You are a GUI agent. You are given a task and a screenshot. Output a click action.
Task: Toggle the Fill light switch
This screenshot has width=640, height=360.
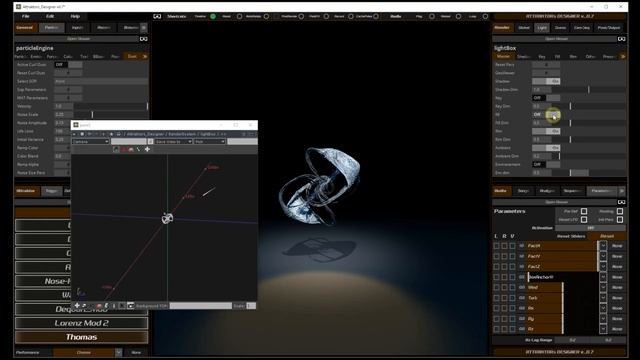pos(546,115)
